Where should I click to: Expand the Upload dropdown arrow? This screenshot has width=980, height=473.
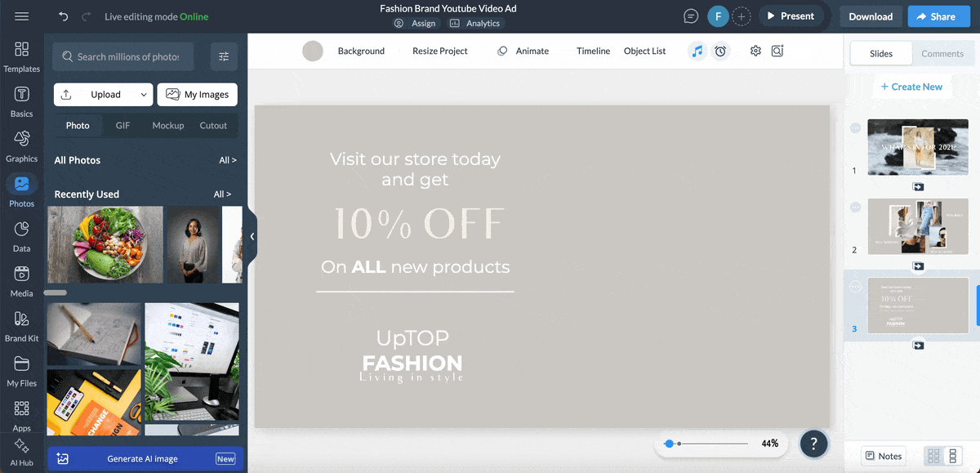(x=144, y=95)
